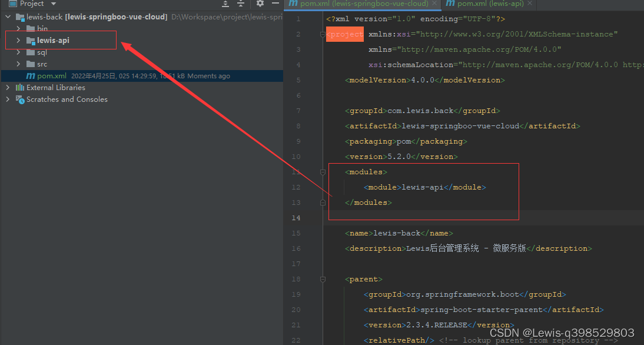Expand the sql folder chevron
The width and height of the screenshot is (644, 345).
[18, 52]
